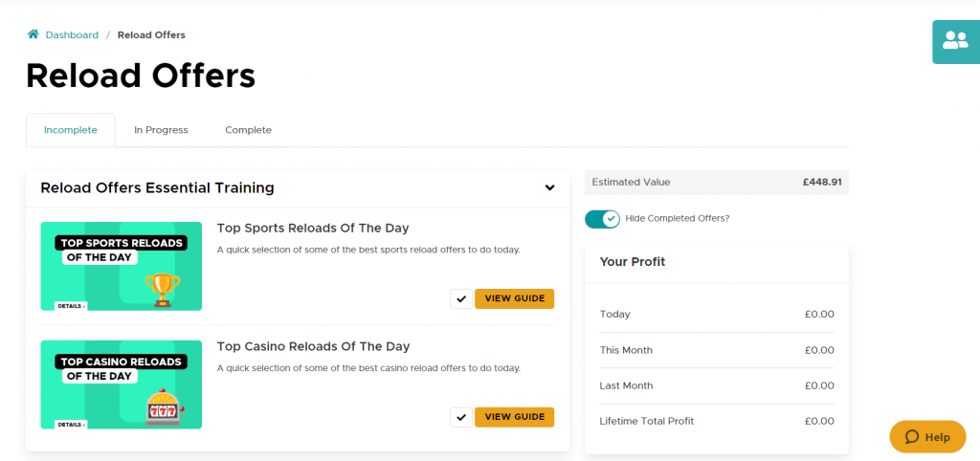Tick the Top Casino Reloads checkbox
The image size is (980, 461).
pyautogui.click(x=461, y=417)
